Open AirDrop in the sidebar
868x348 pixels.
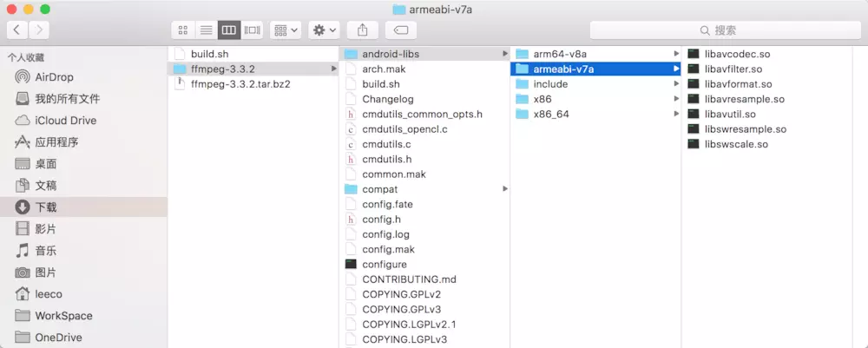click(83, 77)
